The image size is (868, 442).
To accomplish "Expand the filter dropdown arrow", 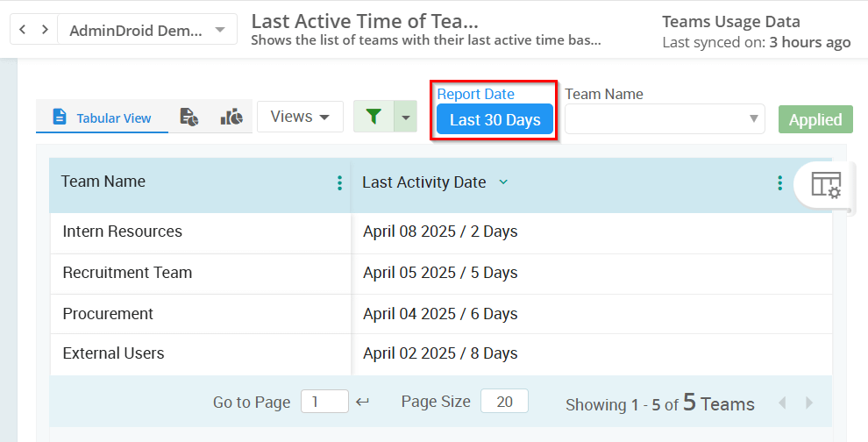I will tap(405, 117).
